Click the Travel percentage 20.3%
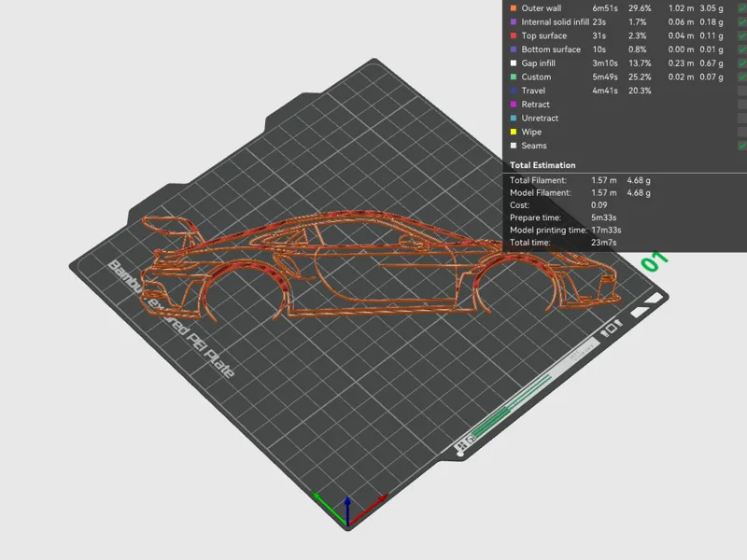 click(640, 91)
